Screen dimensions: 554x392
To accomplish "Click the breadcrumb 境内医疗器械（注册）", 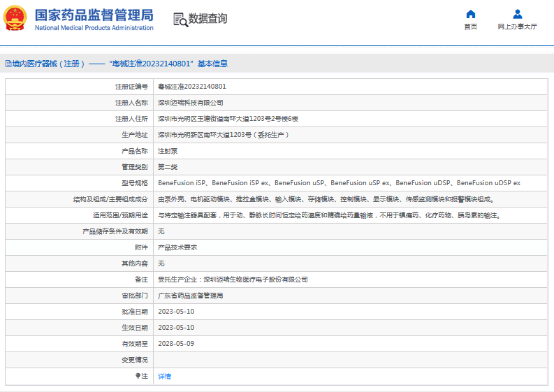I will pyautogui.click(x=48, y=64).
